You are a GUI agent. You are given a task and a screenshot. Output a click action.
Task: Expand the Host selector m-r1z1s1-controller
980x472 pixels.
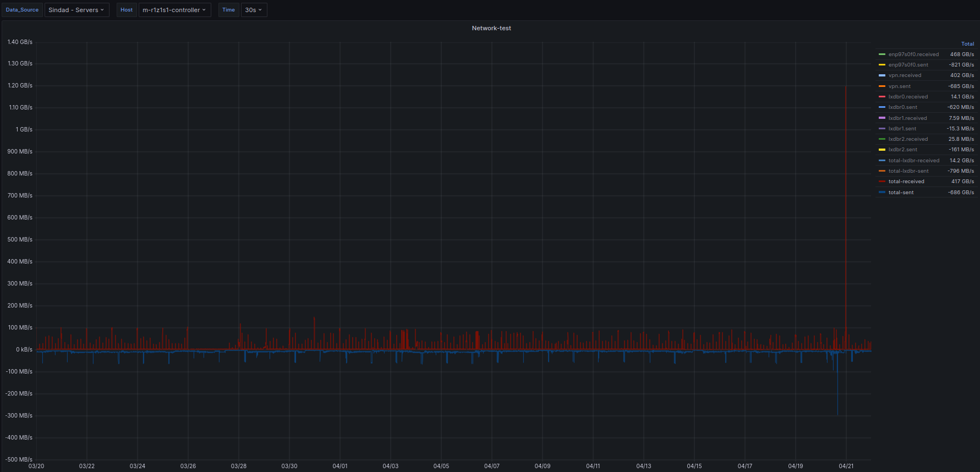pyautogui.click(x=174, y=10)
